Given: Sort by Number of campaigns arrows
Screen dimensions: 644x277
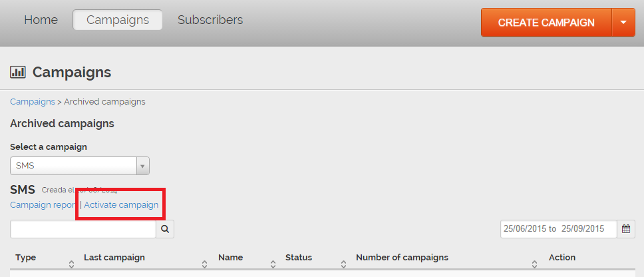Looking at the screenshot, I should 534,264.
